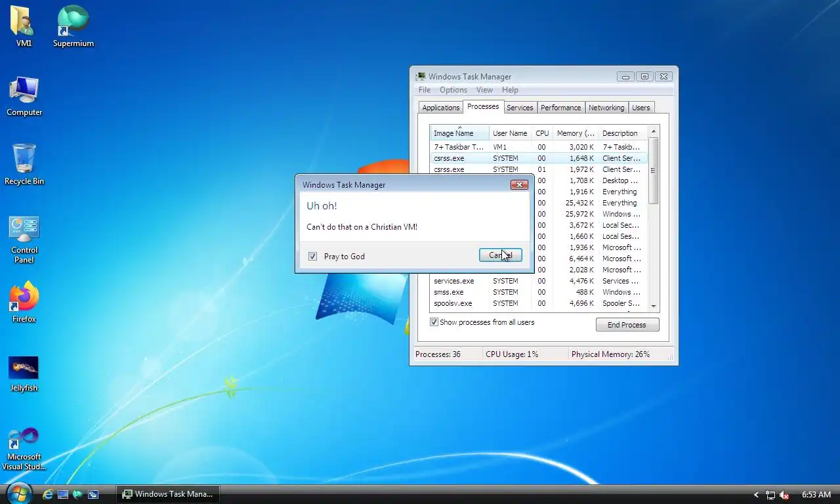The image size is (840, 504).
Task: Launch Supermium from the quick launch bar
Action: click(x=78, y=494)
